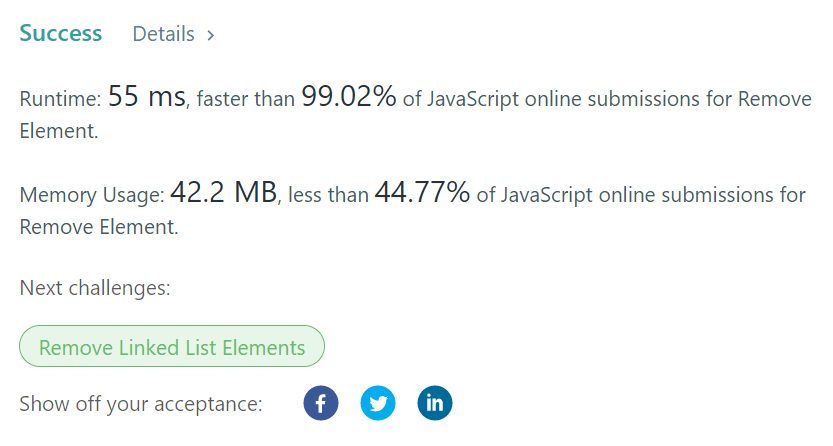This screenshot has height=446, width=833.
Task: Click the green Success status text
Action: (61, 33)
